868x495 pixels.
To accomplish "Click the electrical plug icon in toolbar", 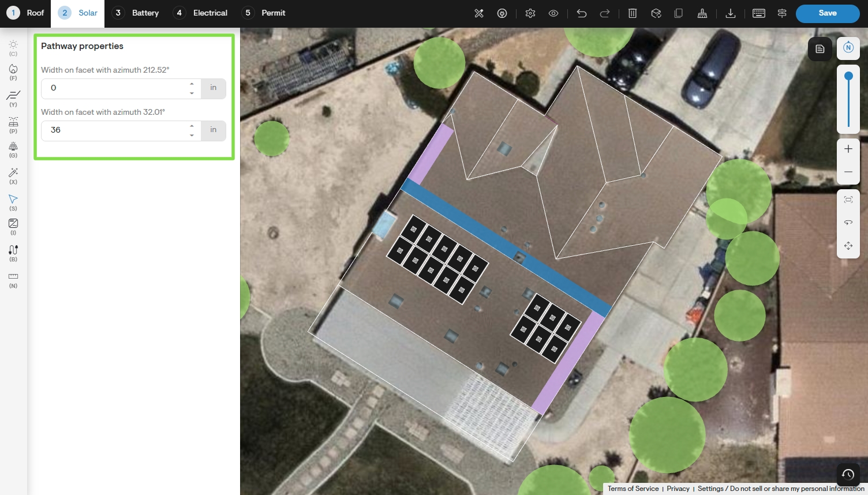I will [502, 13].
